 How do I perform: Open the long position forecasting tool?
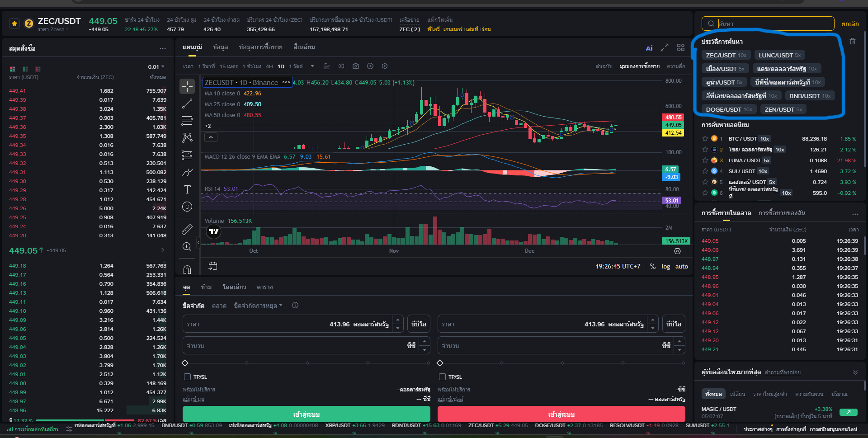(187, 155)
